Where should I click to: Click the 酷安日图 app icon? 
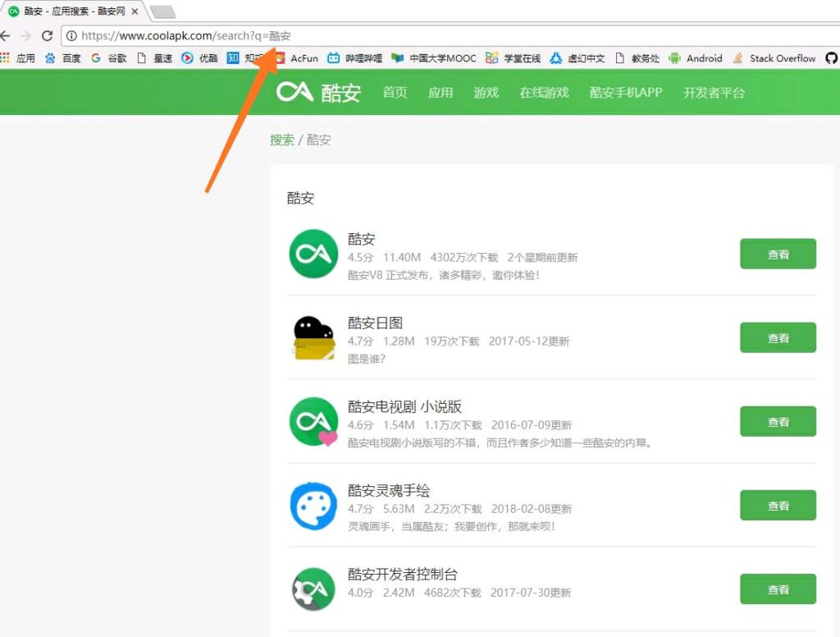pyautogui.click(x=314, y=337)
